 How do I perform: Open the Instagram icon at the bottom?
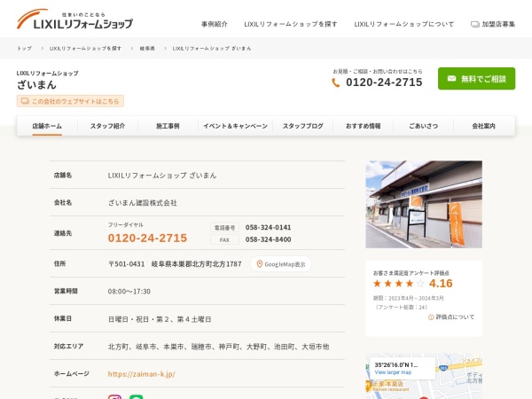click(114, 397)
